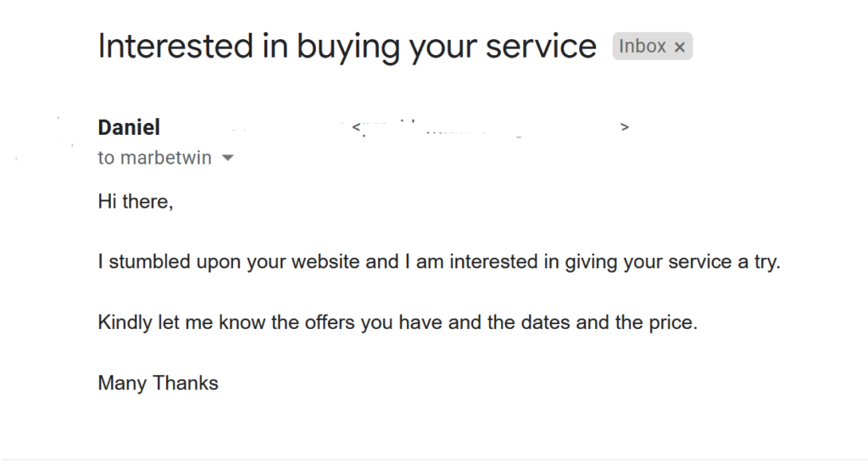This screenshot has height=475, width=868.
Task: Expand recipient details arrow beside "to marbetwin"
Action: (x=227, y=158)
